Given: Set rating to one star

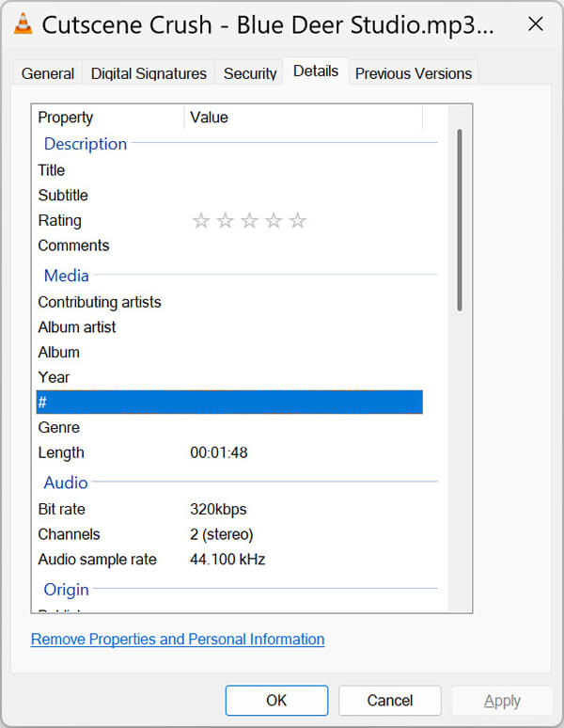Looking at the screenshot, I should [201, 220].
